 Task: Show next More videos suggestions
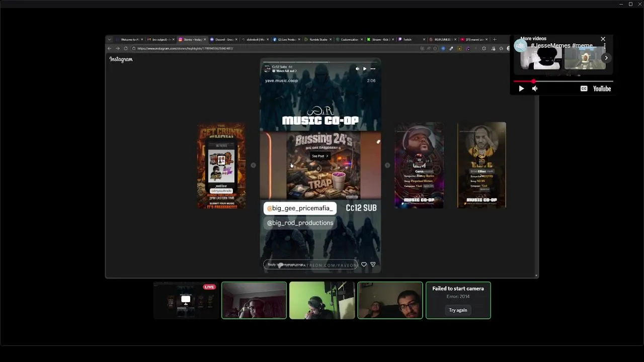coord(606,58)
